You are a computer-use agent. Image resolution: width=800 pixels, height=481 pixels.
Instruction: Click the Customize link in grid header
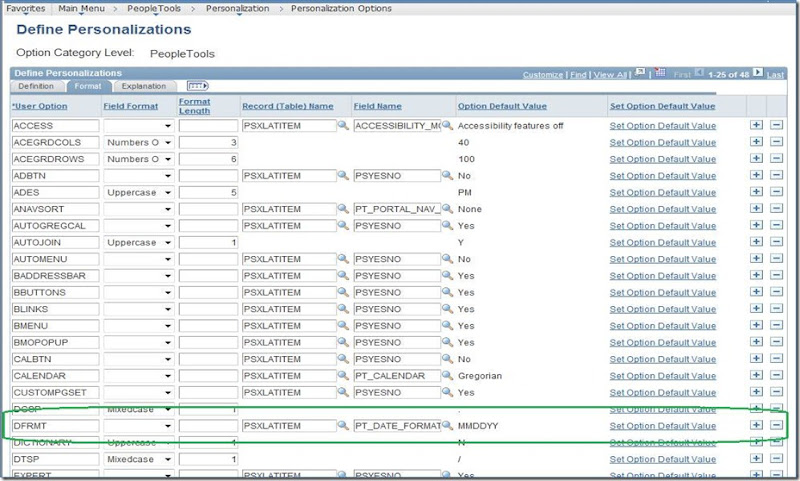point(542,75)
